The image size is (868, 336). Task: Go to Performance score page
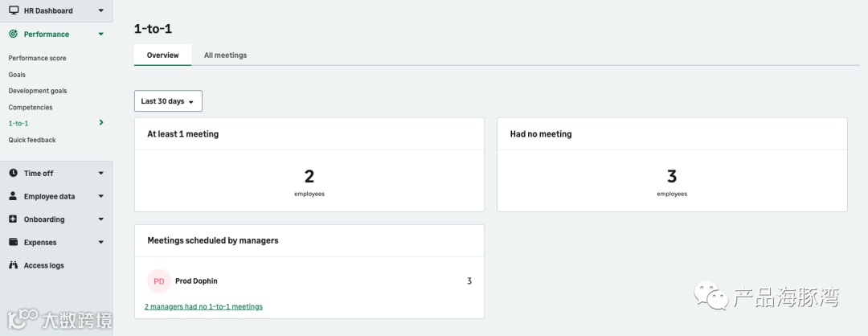(x=37, y=58)
